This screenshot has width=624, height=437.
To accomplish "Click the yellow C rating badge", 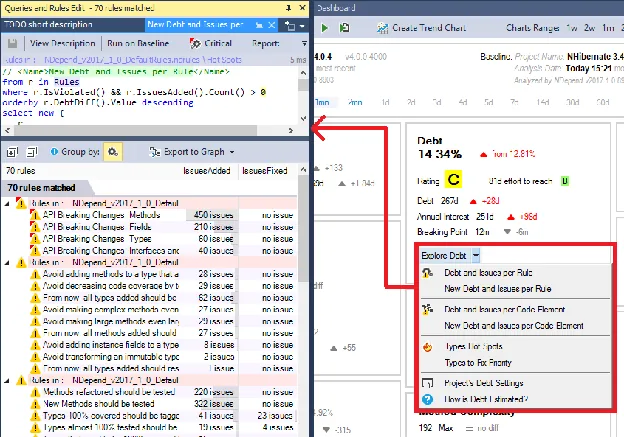I will click(x=453, y=179).
